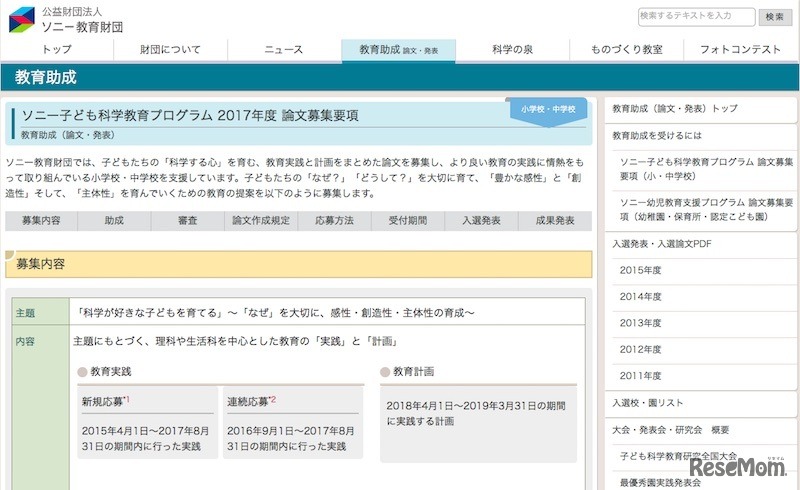Jump to the 論文作成規定 section tab
800x490 pixels.
click(261, 220)
